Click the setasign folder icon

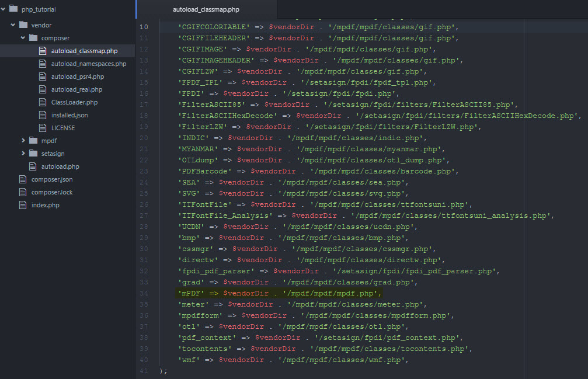[x=33, y=154]
